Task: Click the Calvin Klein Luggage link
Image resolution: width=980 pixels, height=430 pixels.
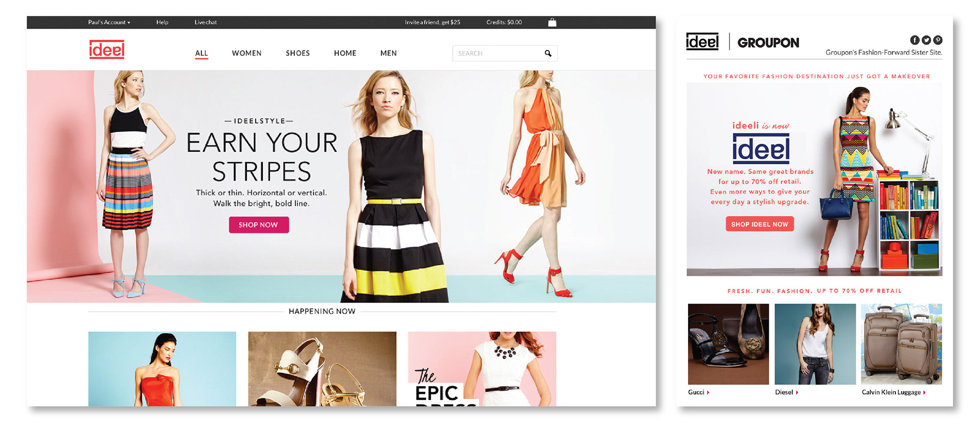Action: pos(894,392)
